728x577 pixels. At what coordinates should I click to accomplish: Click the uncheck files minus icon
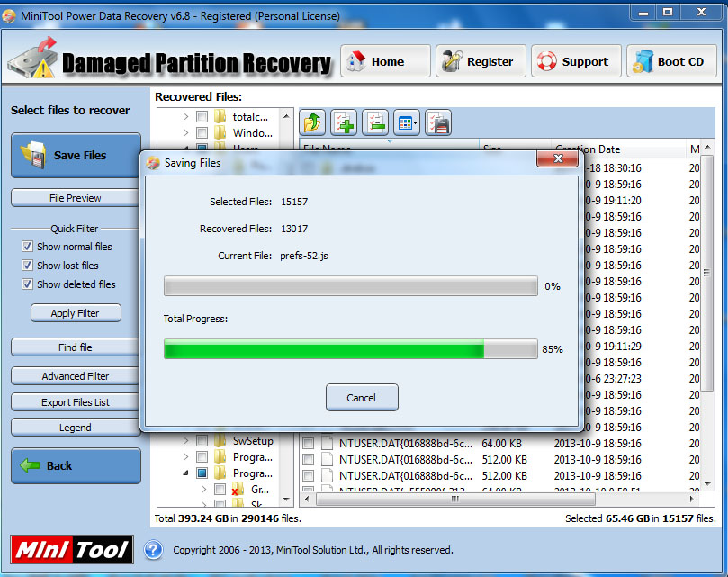pyautogui.click(x=375, y=123)
